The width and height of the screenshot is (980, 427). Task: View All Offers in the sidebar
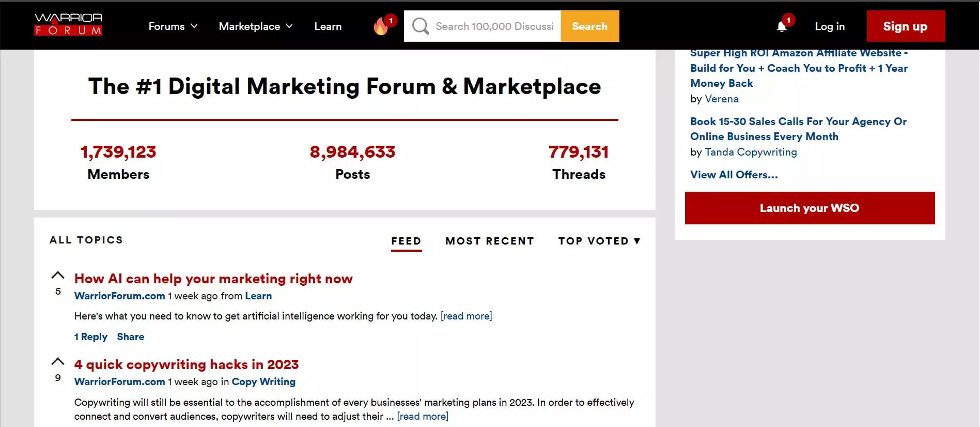tap(734, 175)
